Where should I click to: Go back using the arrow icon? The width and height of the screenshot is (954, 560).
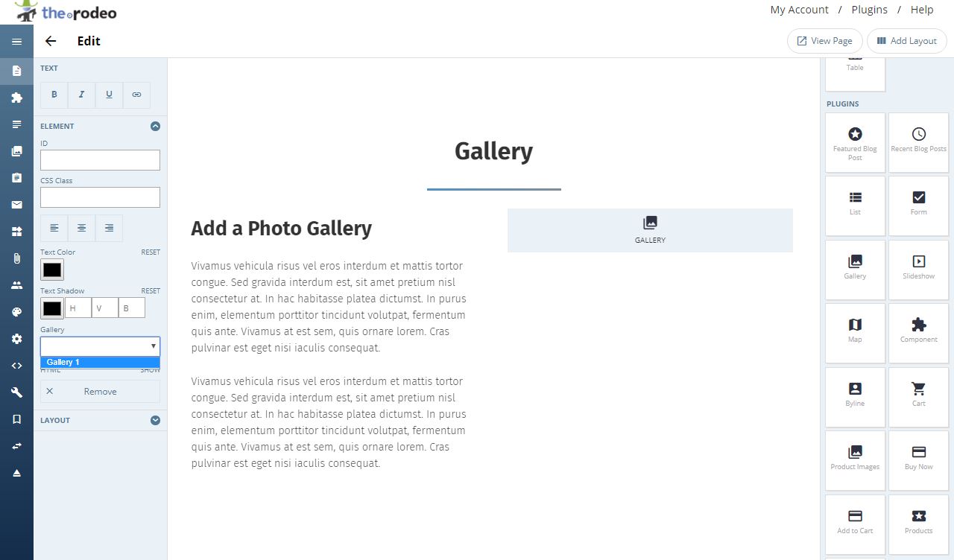[51, 41]
